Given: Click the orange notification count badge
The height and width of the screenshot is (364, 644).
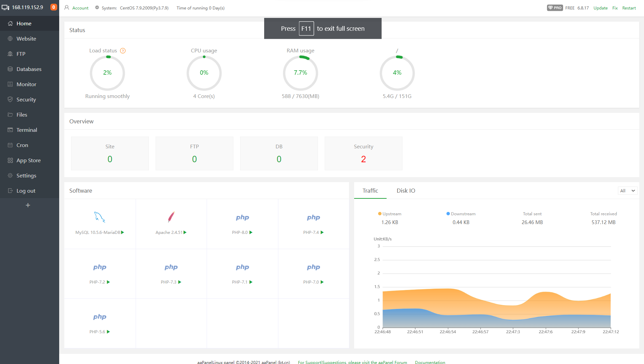Looking at the screenshot, I should point(53,7).
